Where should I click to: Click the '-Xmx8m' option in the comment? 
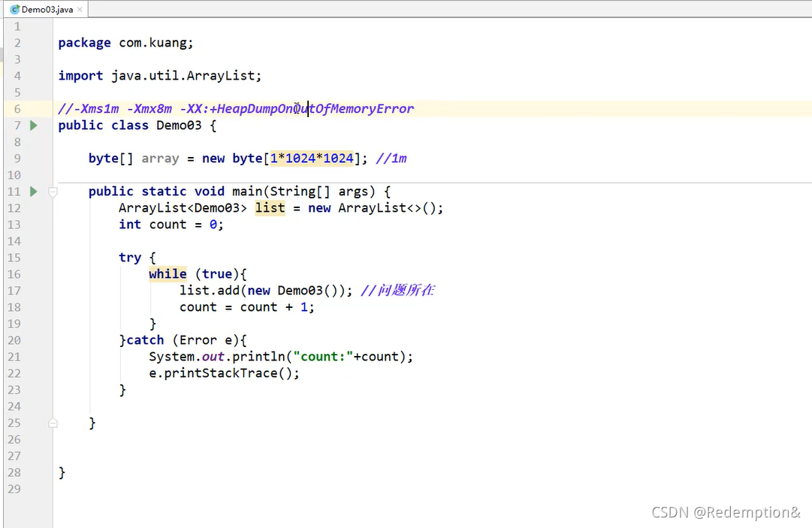point(149,109)
